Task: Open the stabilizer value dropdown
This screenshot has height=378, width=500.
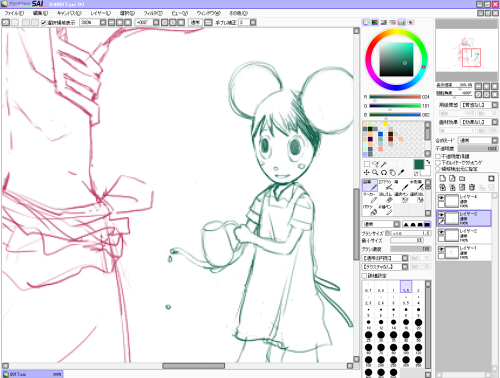Action: pyautogui.click(x=253, y=22)
